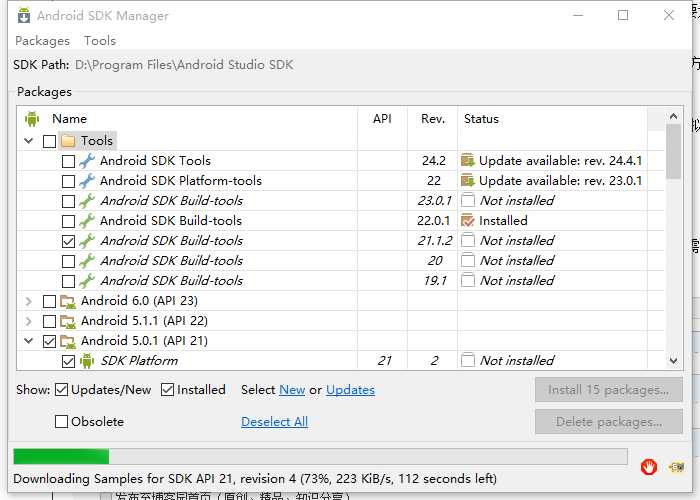Open the Tools menu
The width and height of the screenshot is (700, 500).
[x=100, y=41]
